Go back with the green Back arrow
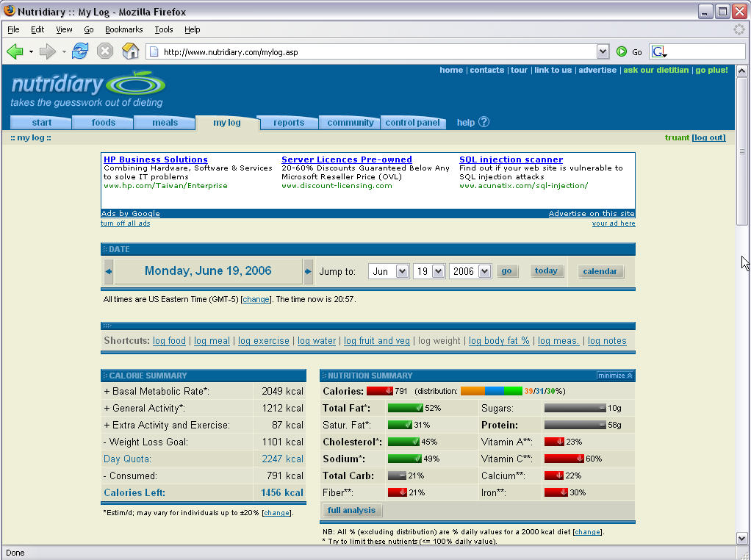The height and width of the screenshot is (560, 751). (15, 51)
